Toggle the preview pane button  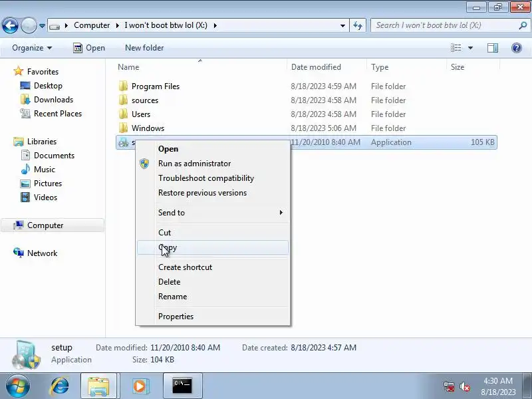point(493,48)
